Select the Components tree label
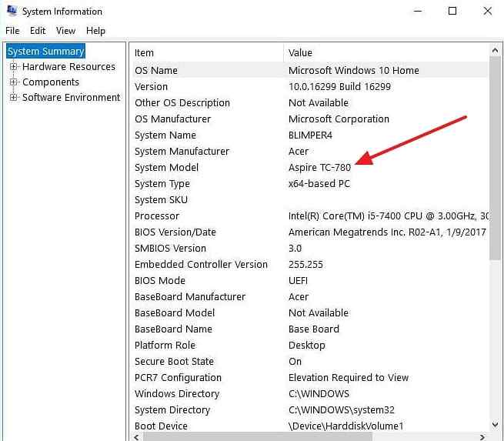This screenshot has height=441, width=504. pos(51,82)
